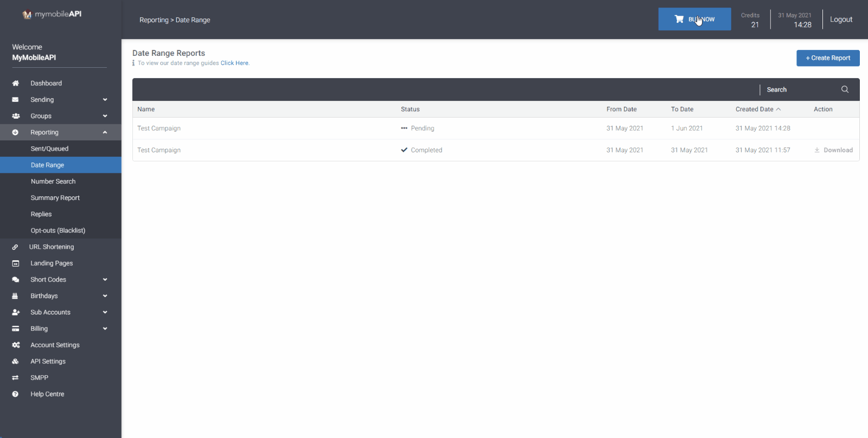Select the Date Range menu item
Viewport: 868px width, 438px height.
click(x=61, y=165)
